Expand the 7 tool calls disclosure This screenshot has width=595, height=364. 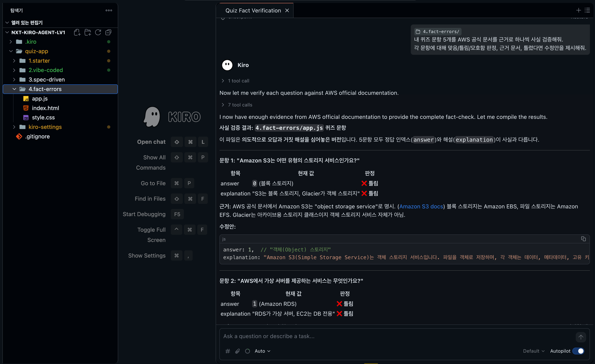click(x=237, y=105)
